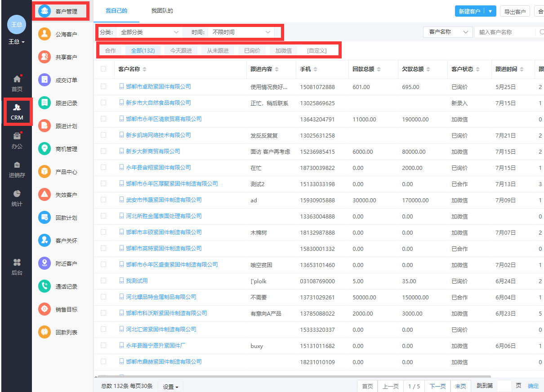Open the 客户名称 search field dropdown
This screenshot has width=544, height=392.
pos(448,32)
